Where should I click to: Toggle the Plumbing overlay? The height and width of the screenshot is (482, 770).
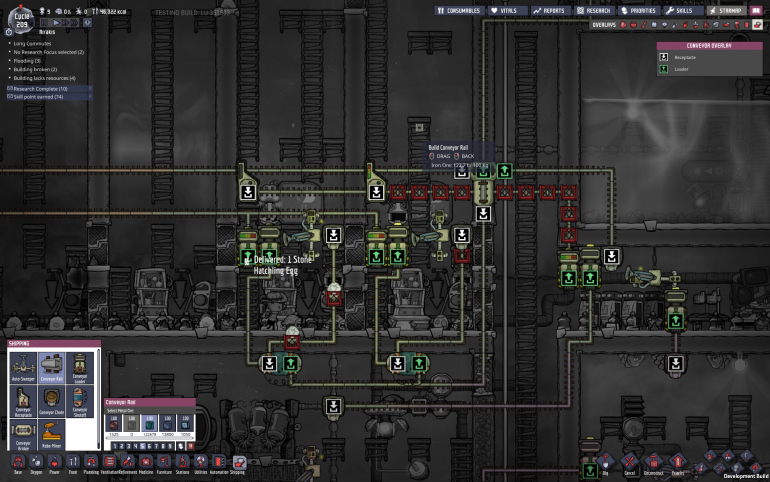pos(675,25)
